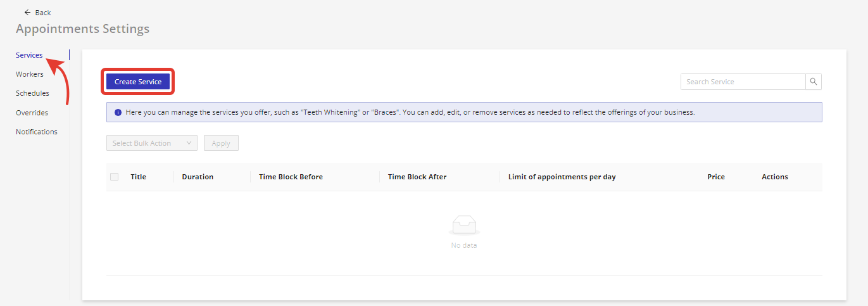Click the back arrow icon

(x=27, y=13)
